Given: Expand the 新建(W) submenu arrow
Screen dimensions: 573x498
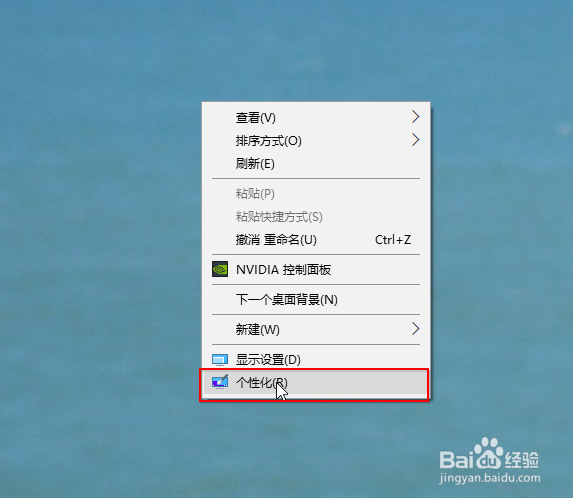Looking at the screenshot, I should pos(415,329).
